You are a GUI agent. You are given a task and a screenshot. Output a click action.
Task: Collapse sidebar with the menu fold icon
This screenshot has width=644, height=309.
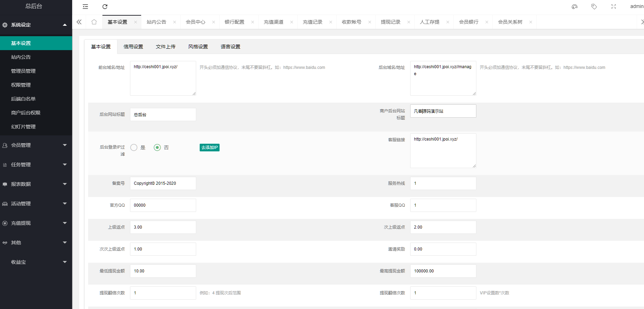pos(85,7)
